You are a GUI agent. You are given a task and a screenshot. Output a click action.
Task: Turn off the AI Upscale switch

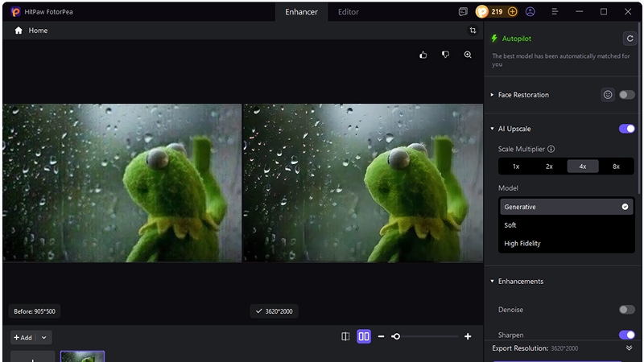pos(627,129)
